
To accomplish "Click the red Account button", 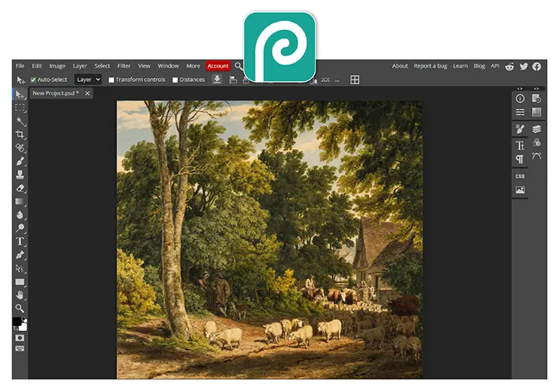I will pos(218,66).
